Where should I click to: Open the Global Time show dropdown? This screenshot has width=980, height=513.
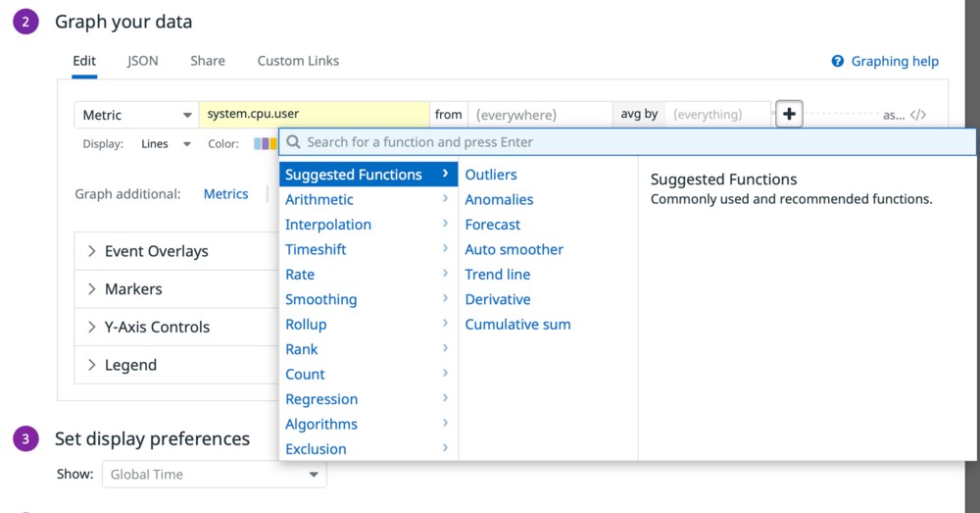click(215, 474)
